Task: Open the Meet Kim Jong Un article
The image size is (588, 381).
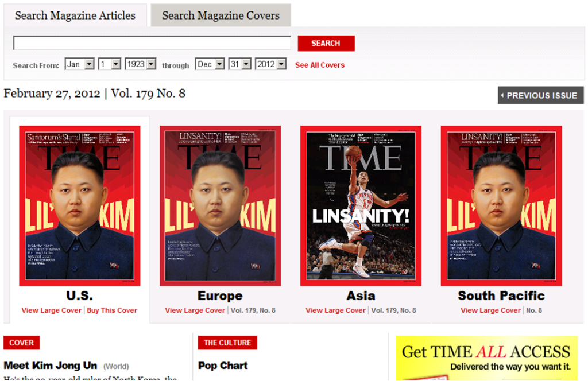Action: [51, 366]
